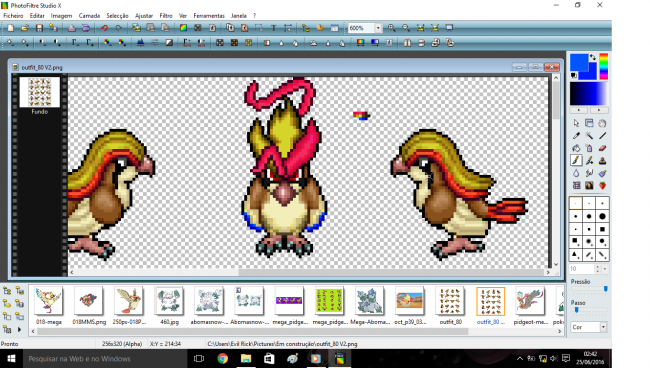Choose the large solid square brush tip
Viewport: 650px width, 368px height.
602,229
